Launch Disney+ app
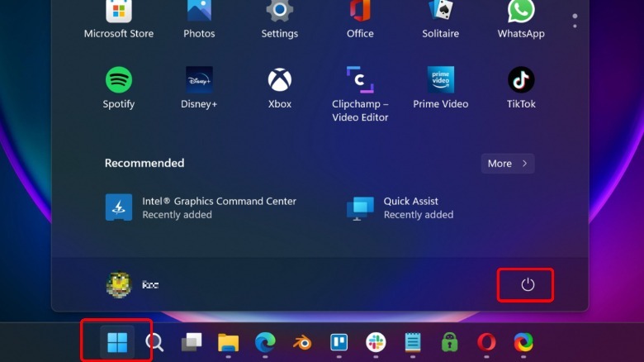 (x=199, y=88)
